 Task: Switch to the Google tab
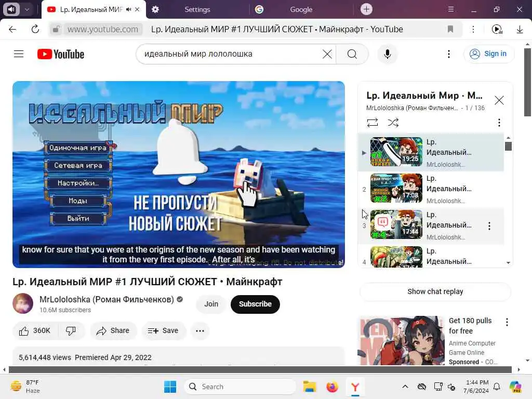click(x=301, y=9)
